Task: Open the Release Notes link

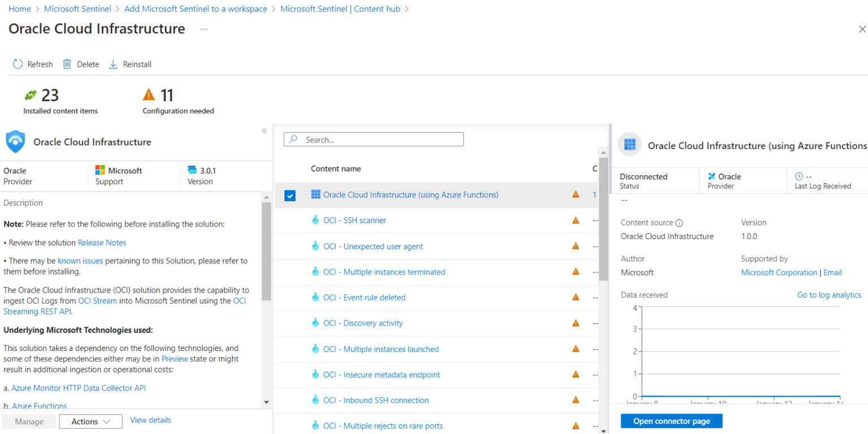Action: click(x=102, y=243)
